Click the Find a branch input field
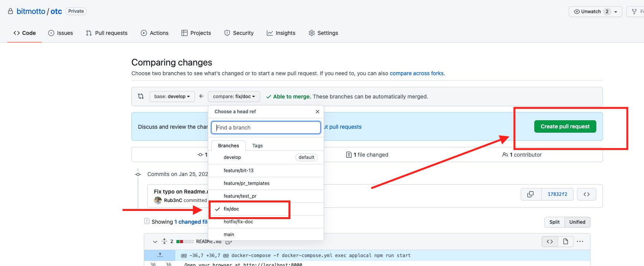 point(266,128)
